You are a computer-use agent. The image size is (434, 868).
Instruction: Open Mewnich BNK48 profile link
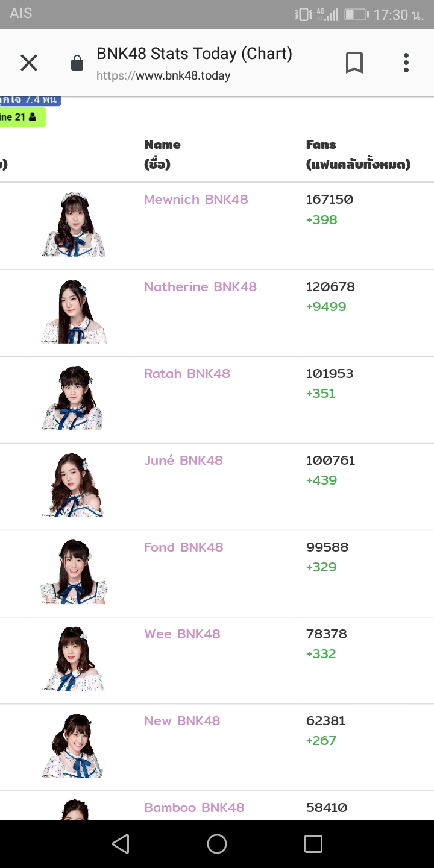[196, 200]
